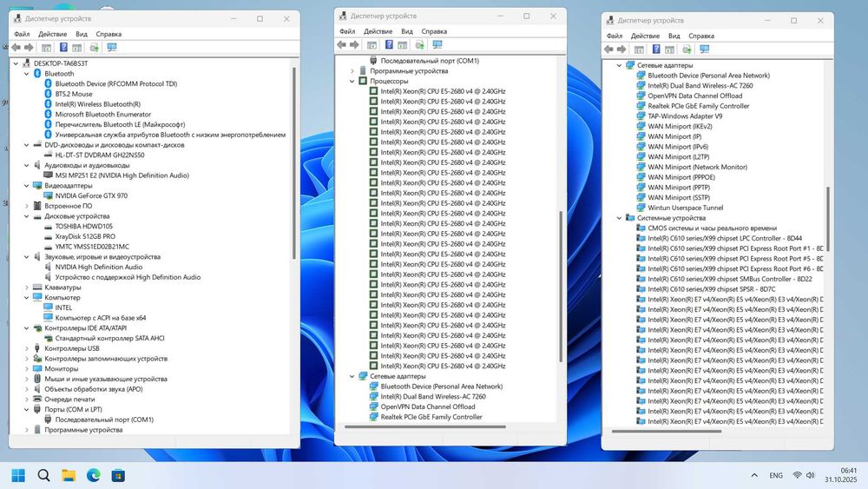
Task: Collapse Дисковые устройства node
Action: (x=27, y=216)
